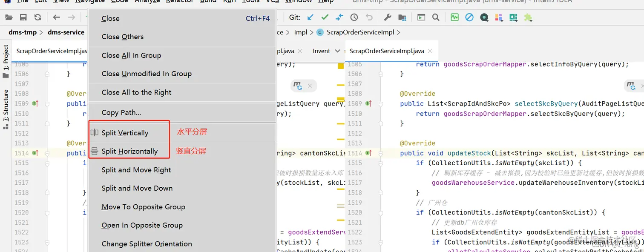Click override gutter icon at right line 1514
The image size is (644, 252).
click(x=368, y=153)
